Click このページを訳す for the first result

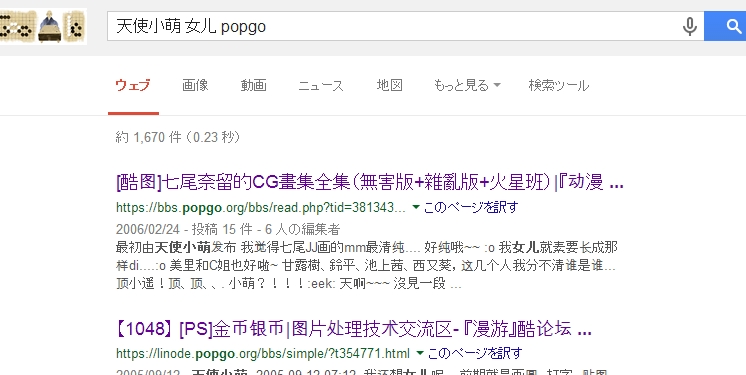[471, 207]
